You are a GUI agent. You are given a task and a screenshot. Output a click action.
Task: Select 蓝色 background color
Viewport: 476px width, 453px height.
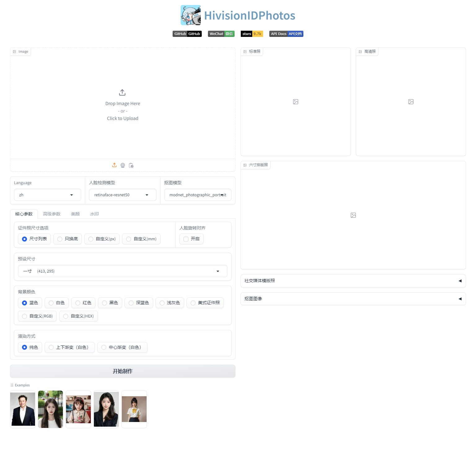(30, 303)
